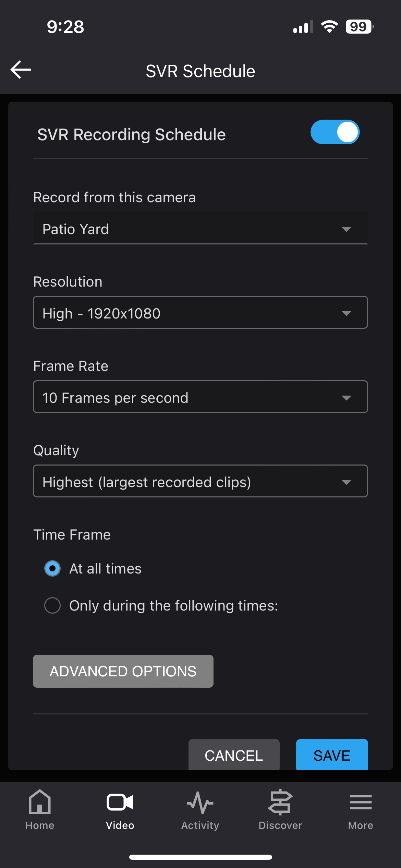Open the Activity pulse icon
This screenshot has width=401, height=868.
pyautogui.click(x=200, y=803)
